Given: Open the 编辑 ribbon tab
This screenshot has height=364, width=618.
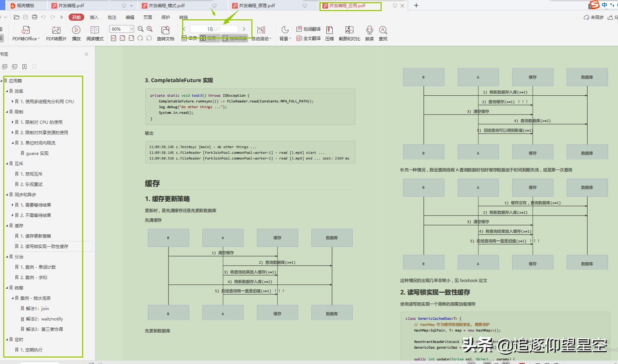Looking at the screenshot, I should (x=130, y=17).
